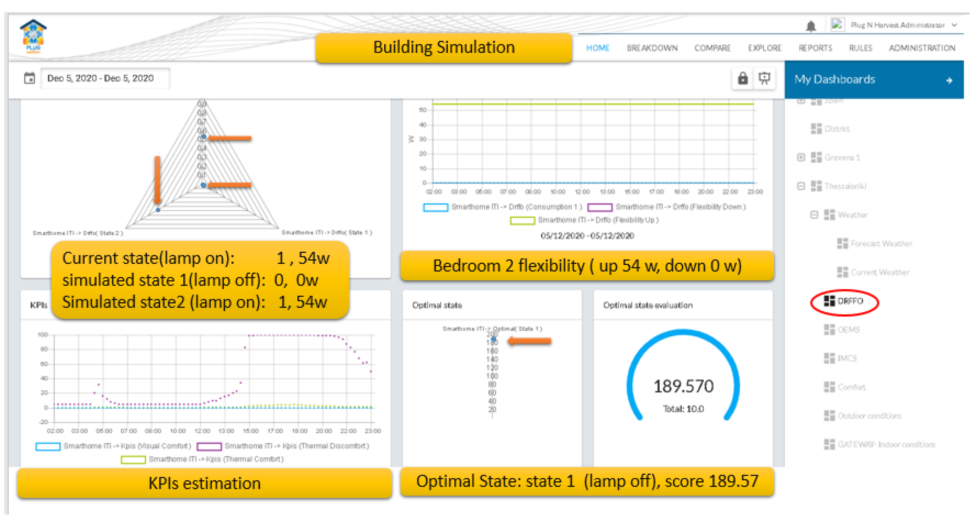Screen dimensions: 980x522
Task: Collapse the Thessaloniki tree node
Action: coord(801,186)
